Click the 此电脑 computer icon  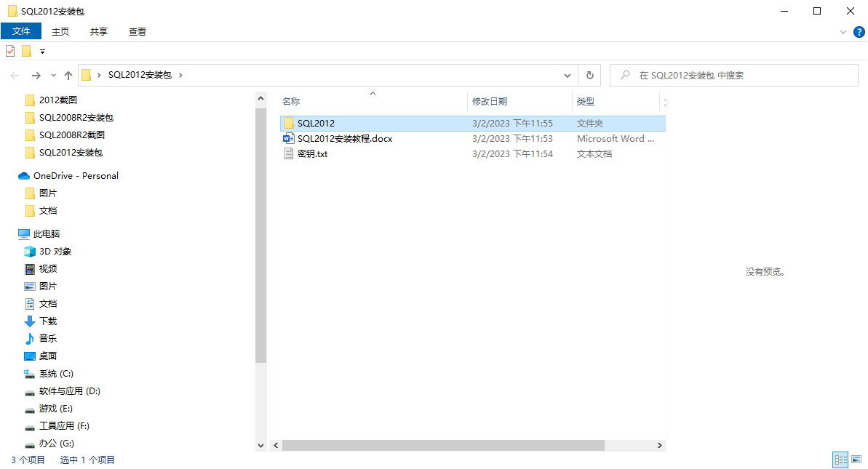[x=24, y=234]
